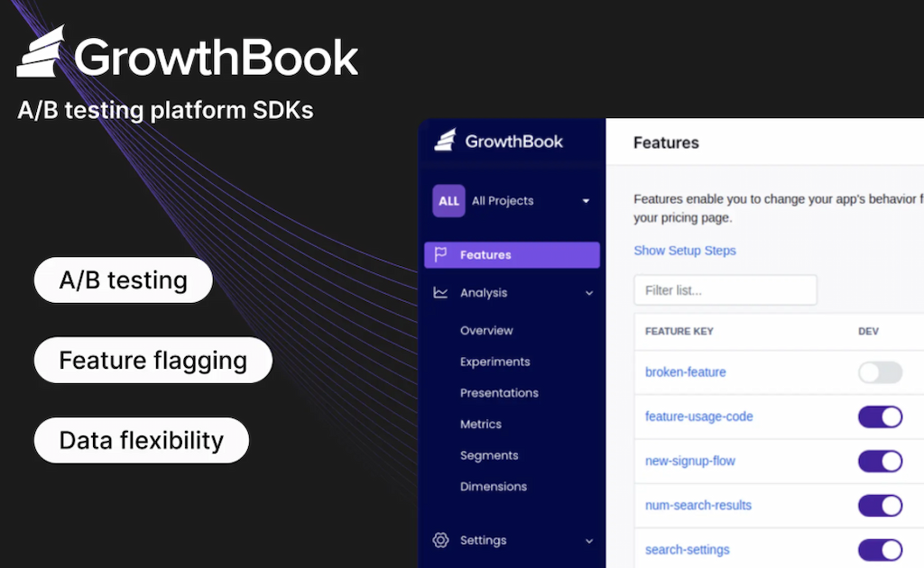Click the GrowthBook logo in the sidebar

(498, 141)
